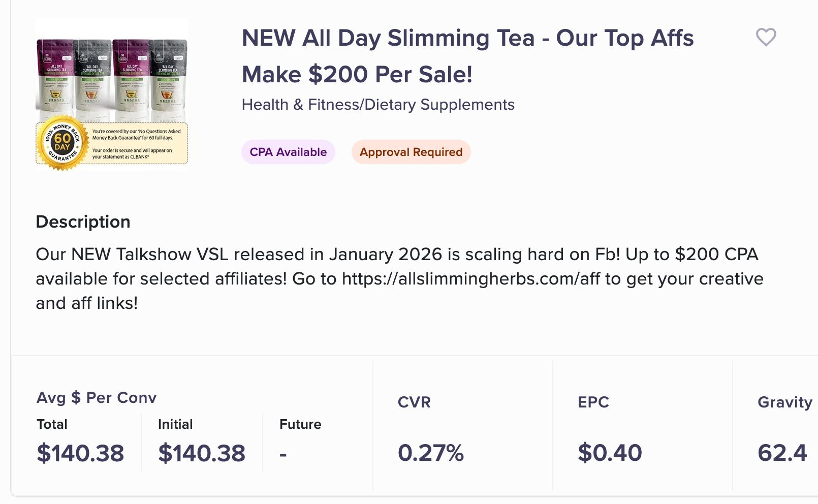818x504 pixels.
Task: Click the Avg $ Per Conv label
Action: tap(97, 397)
